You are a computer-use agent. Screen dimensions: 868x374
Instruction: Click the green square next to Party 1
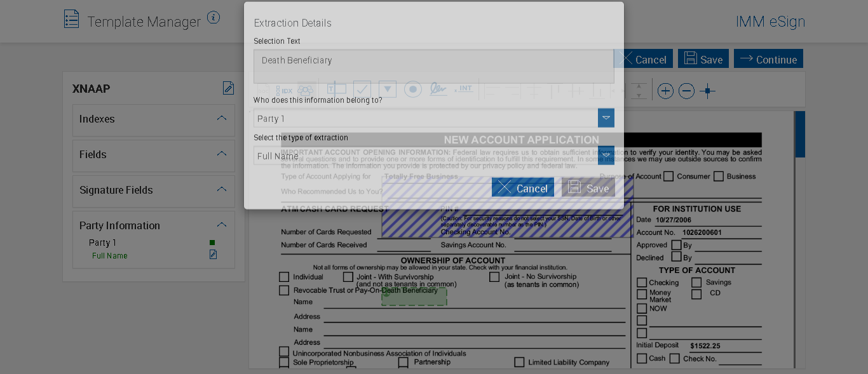[x=212, y=243]
